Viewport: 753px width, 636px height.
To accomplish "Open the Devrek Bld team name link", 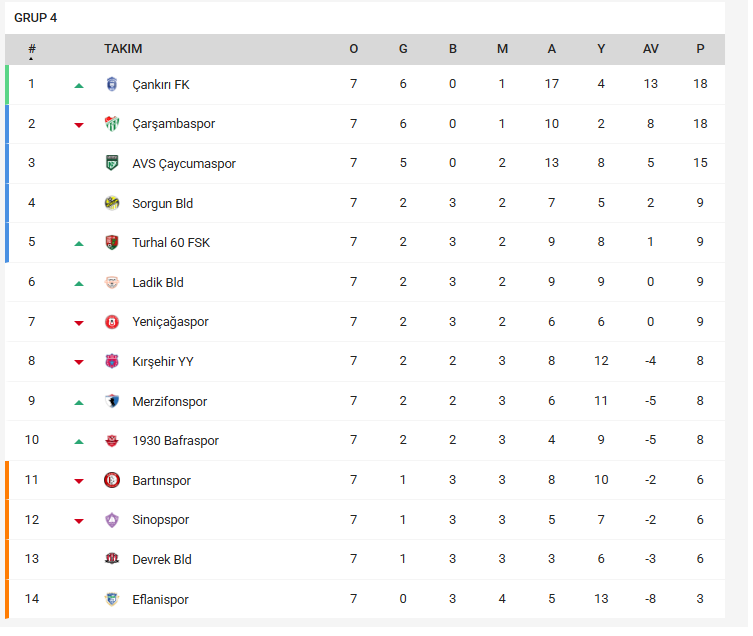I will point(162,560).
